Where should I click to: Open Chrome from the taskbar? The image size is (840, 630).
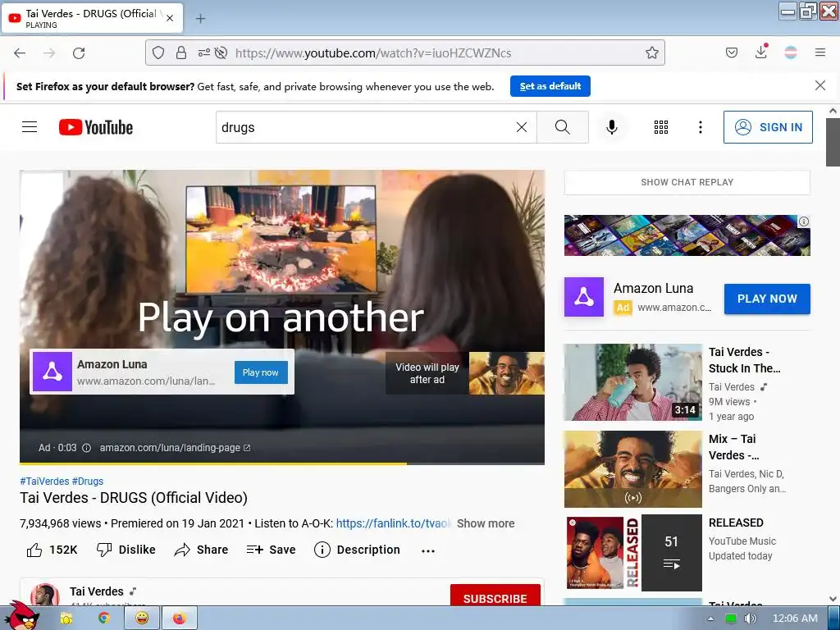[103, 619]
